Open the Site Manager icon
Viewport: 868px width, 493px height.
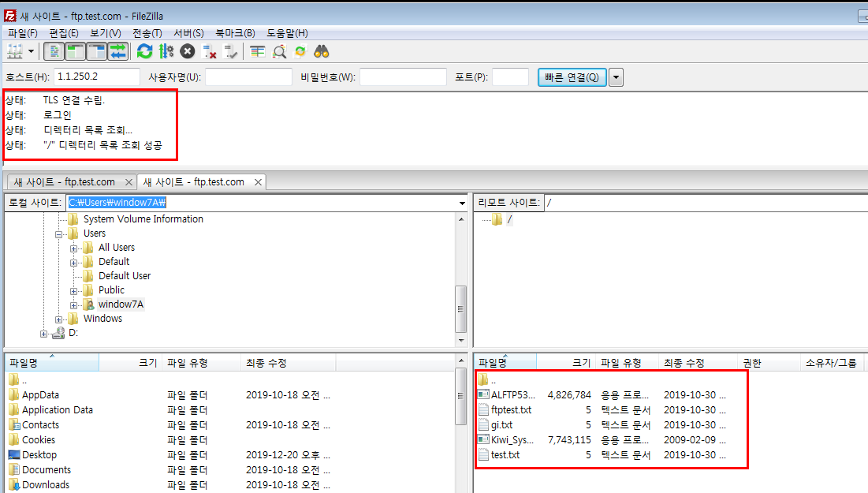tap(15, 51)
